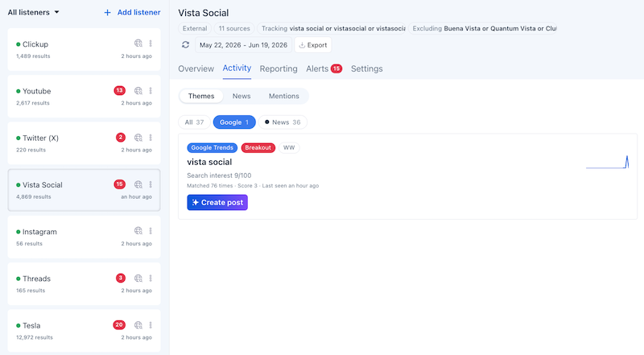Click '4,869 results' under Vista Social

[34, 196]
